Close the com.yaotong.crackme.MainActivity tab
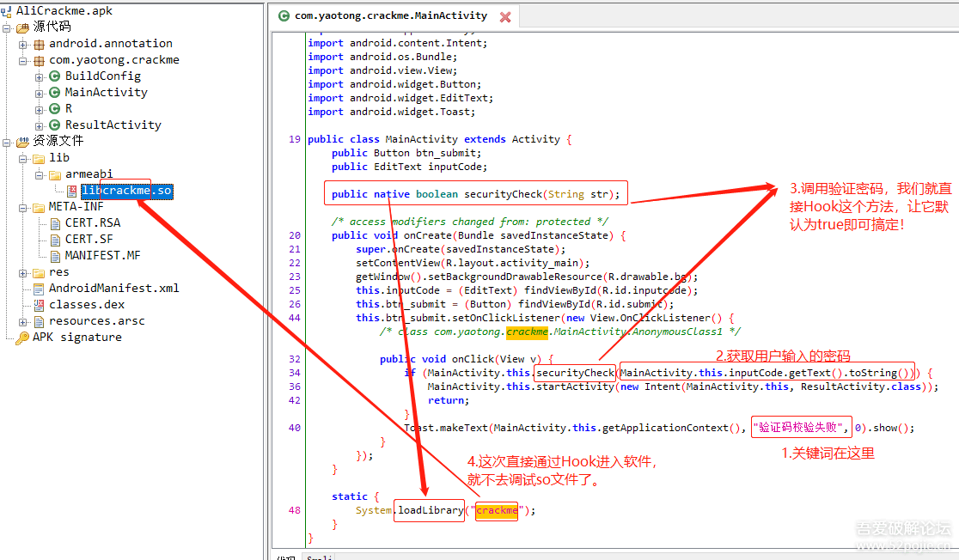The height and width of the screenshot is (560, 959). click(505, 17)
